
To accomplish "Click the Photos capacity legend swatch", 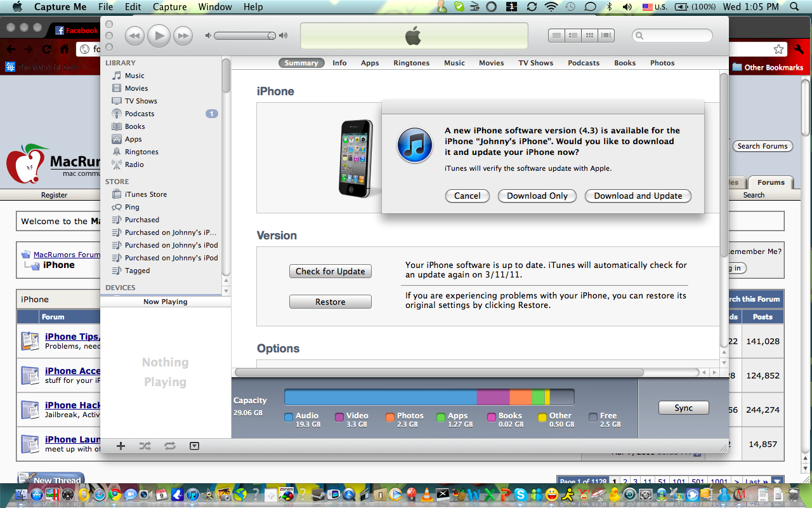I will [390, 417].
